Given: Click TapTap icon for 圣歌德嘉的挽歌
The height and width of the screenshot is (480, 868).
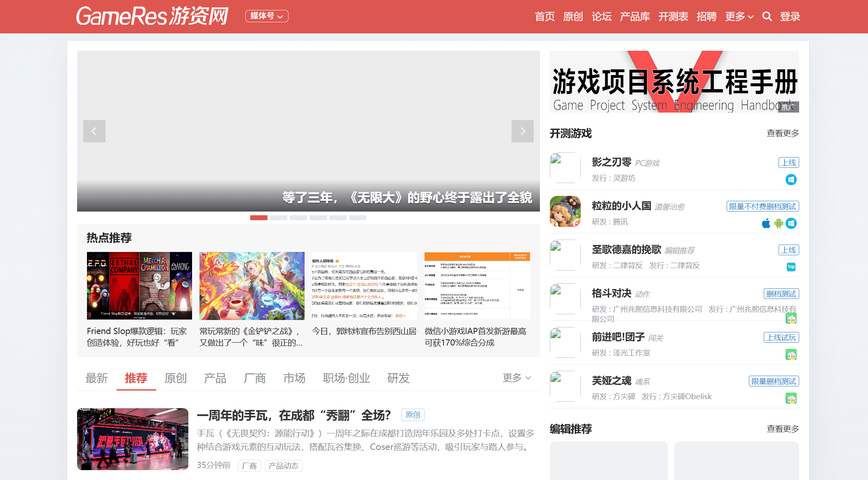Looking at the screenshot, I should tap(791, 267).
